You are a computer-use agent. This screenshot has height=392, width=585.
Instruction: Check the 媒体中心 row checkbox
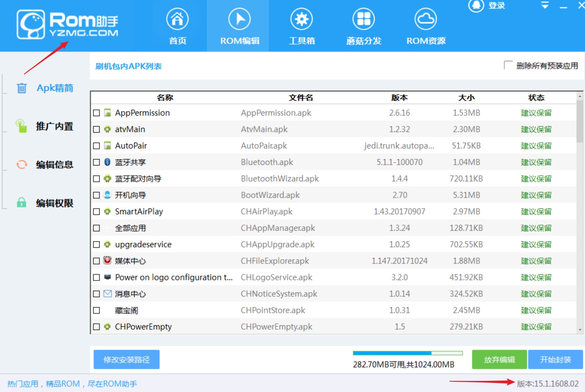(x=96, y=261)
